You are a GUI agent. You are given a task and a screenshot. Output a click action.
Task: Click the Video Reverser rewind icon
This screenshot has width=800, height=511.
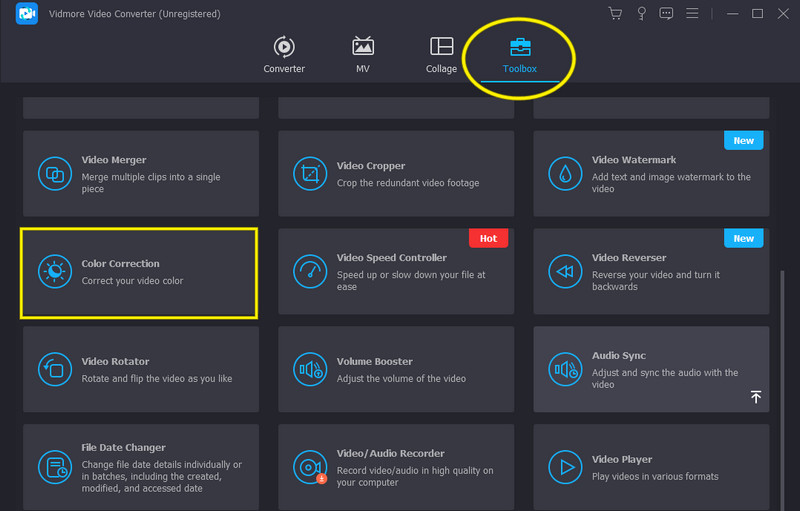(x=565, y=272)
